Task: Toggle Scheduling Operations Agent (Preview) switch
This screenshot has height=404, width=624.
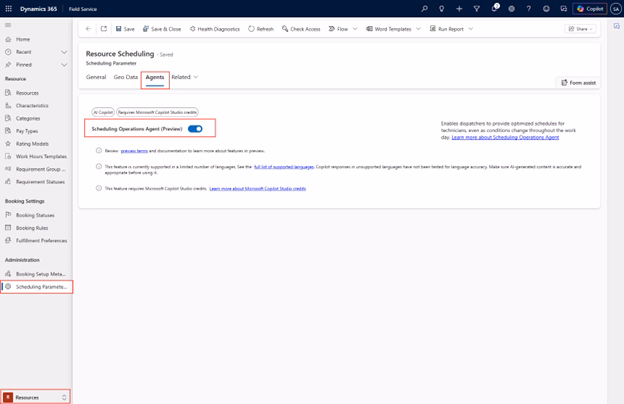Action: click(195, 129)
